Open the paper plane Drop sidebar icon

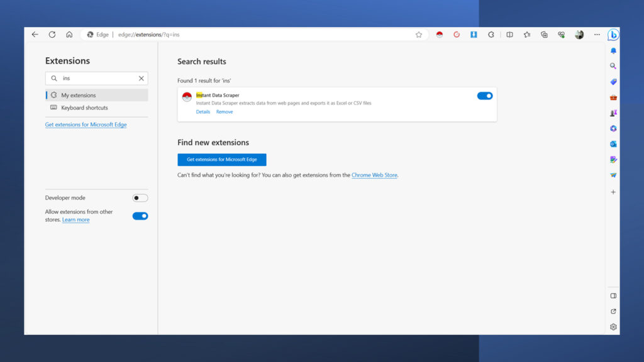coord(613,175)
